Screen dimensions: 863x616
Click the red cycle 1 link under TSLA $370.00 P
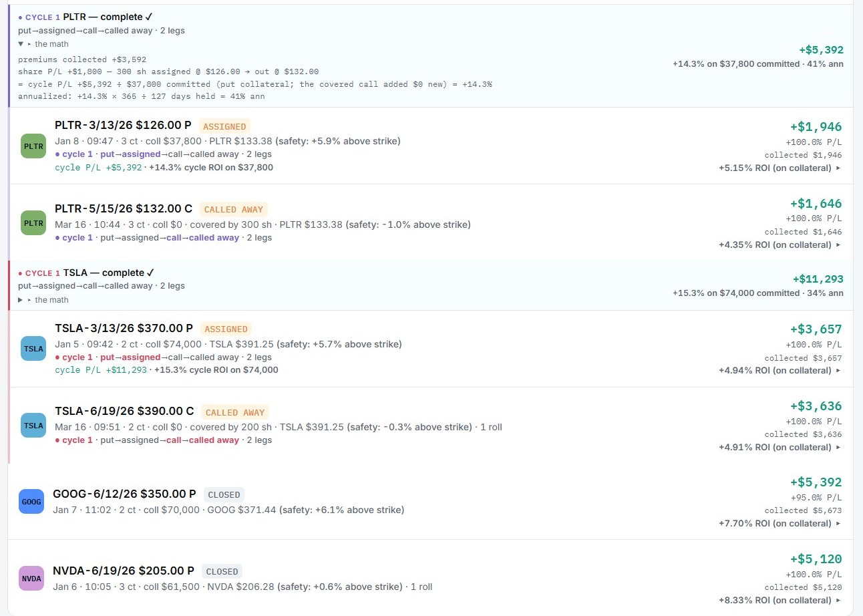point(73,357)
